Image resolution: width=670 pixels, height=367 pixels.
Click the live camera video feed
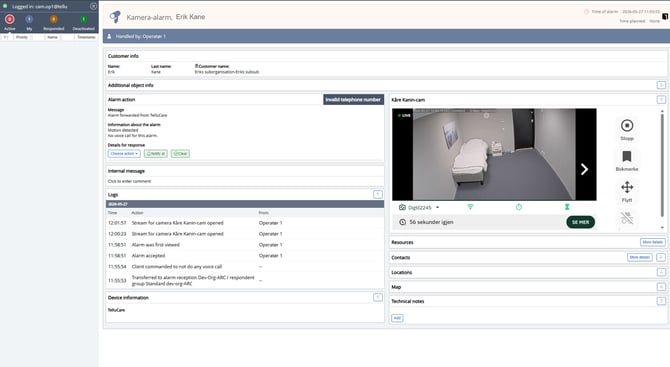(494, 154)
